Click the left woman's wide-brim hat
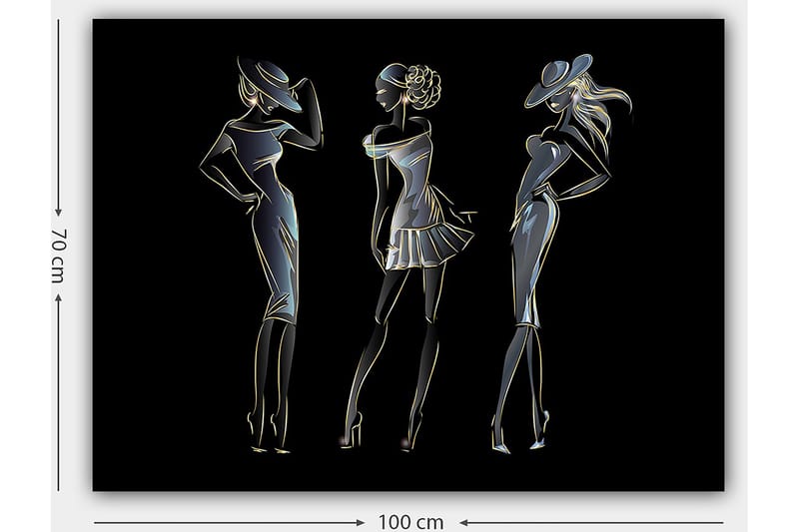 click(x=270, y=82)
